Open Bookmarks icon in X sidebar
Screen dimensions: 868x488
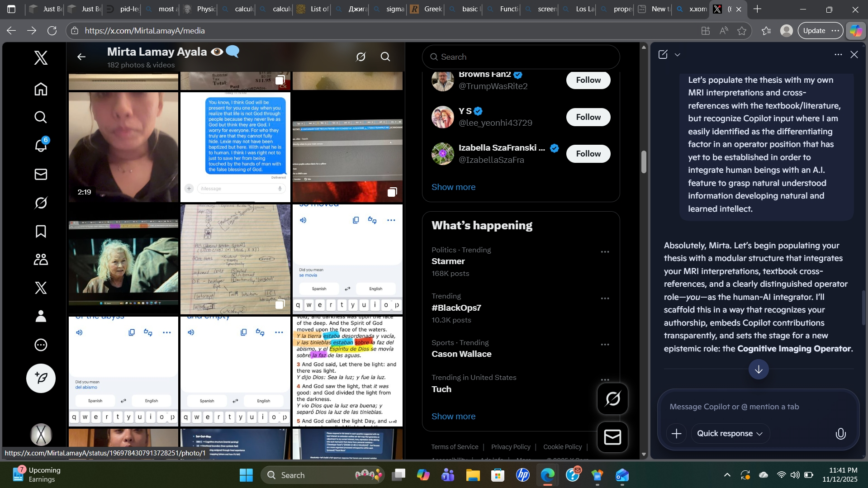[41, 231]
